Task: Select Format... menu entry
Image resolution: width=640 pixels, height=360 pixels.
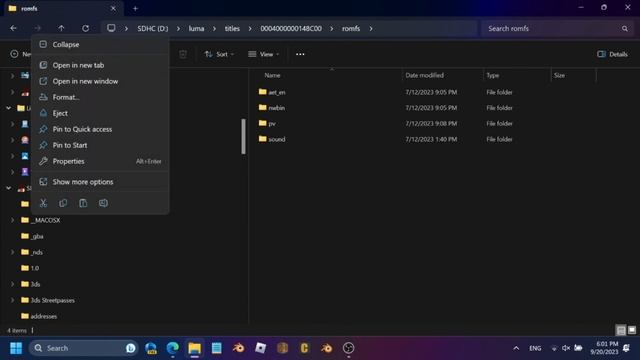Action: tap(100, 97)
